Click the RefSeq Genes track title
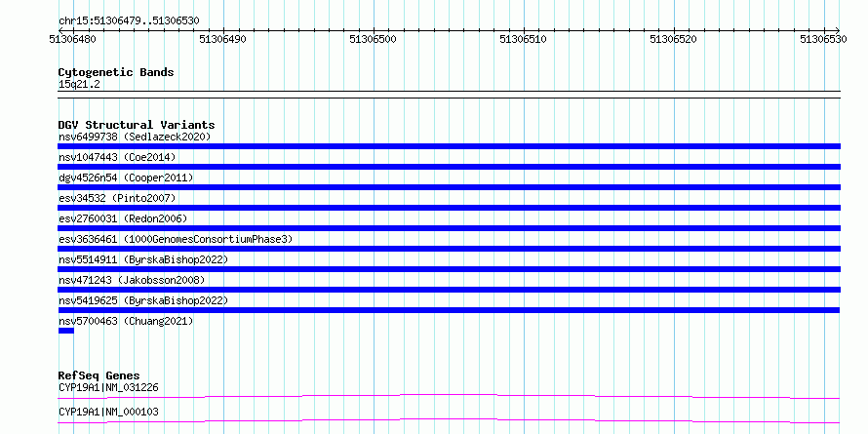The image size is (868, 434). click(x=99, y=375)
